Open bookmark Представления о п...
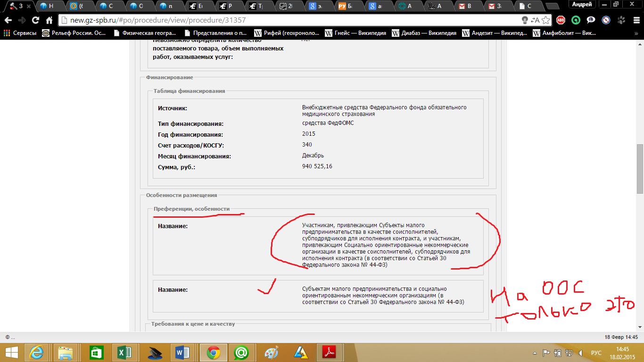This screenshot has width=644, height=362. point(215,33)
